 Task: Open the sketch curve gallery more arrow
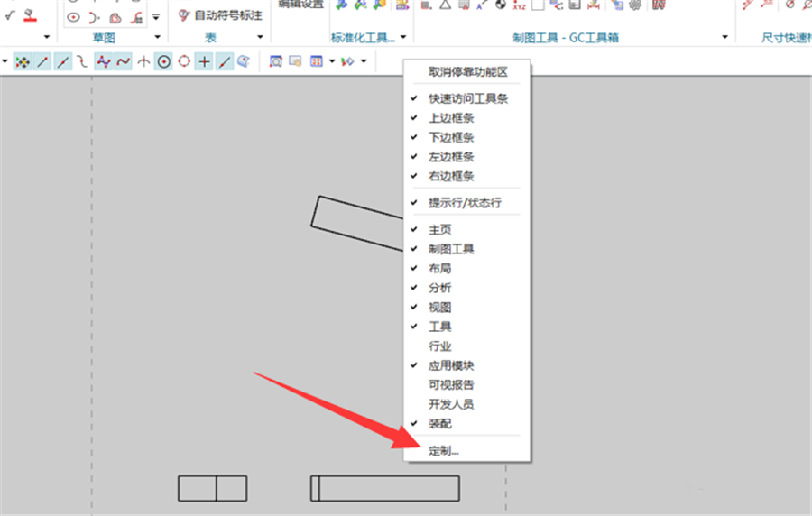tap(156, 18)
